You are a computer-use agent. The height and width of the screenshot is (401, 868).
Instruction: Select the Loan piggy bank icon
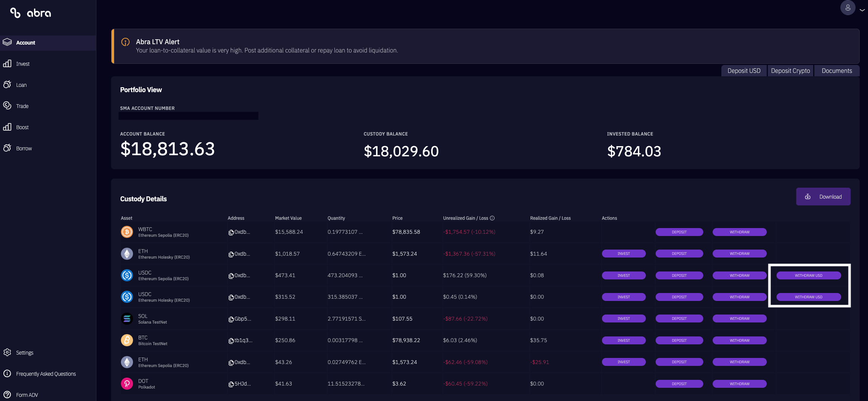click(x=7, y=85)
